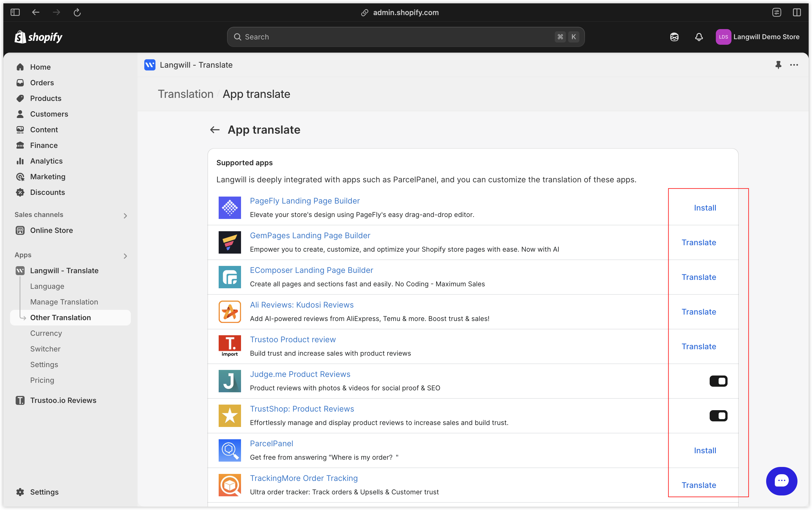Screen dimensions: 812x510
Task: Go back using the arrow beside App translate
Action: click(215, 130)
